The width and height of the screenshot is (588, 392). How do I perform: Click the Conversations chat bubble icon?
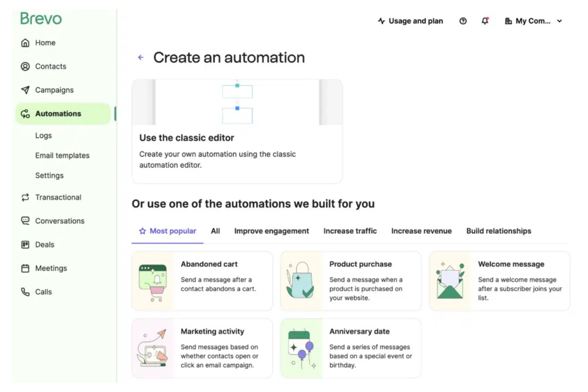pyautogui.click(x=25, y=221)
